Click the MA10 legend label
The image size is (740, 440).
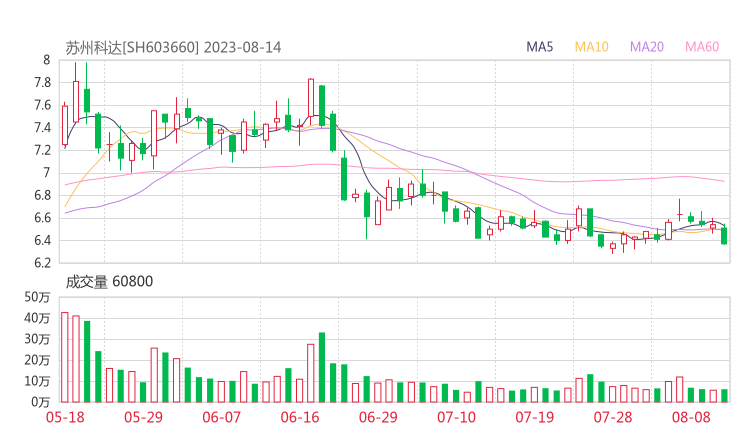[591, 47]
